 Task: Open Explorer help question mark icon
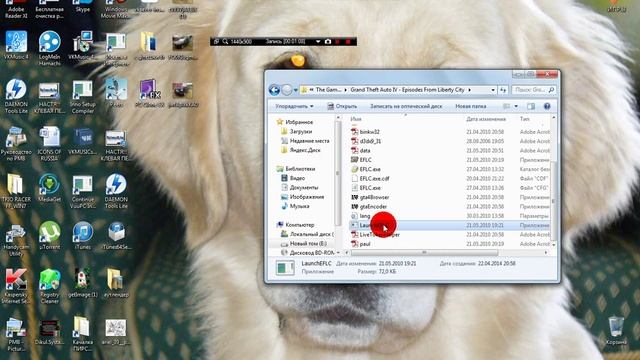point(547,106)
